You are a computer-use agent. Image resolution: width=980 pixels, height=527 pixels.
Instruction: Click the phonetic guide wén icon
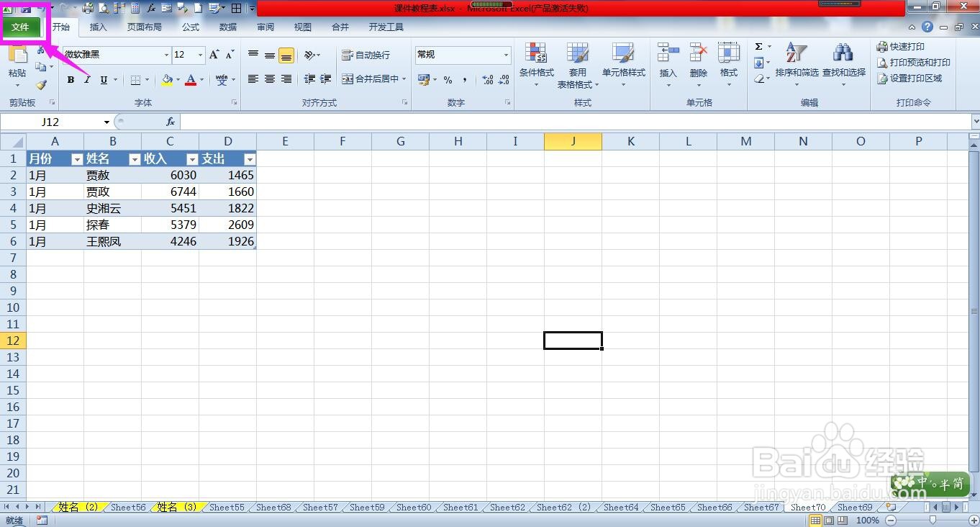[x=221, y=80]
